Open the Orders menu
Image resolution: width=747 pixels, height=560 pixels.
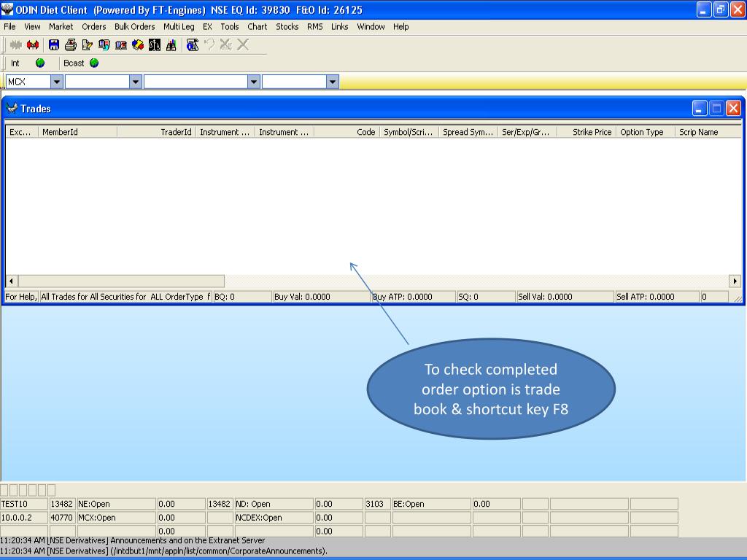pyautogui.click(x=94, y=27)
